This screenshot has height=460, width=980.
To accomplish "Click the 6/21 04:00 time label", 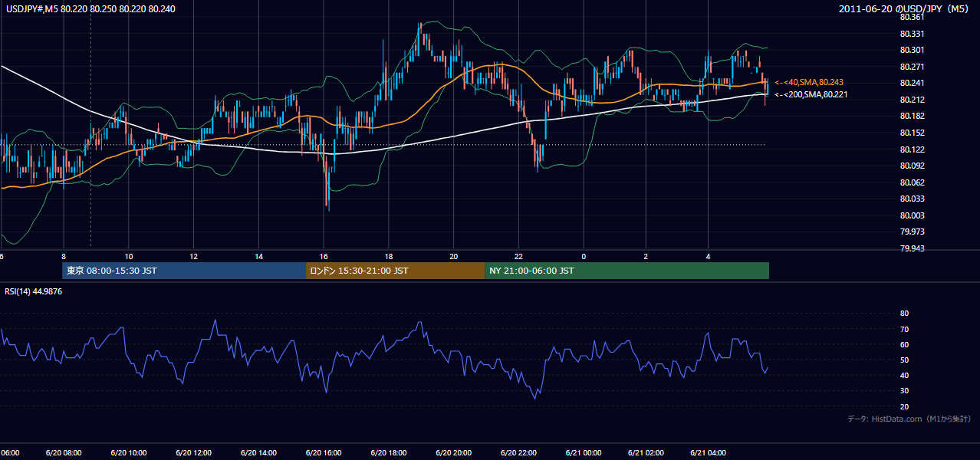I will (709, 453).
